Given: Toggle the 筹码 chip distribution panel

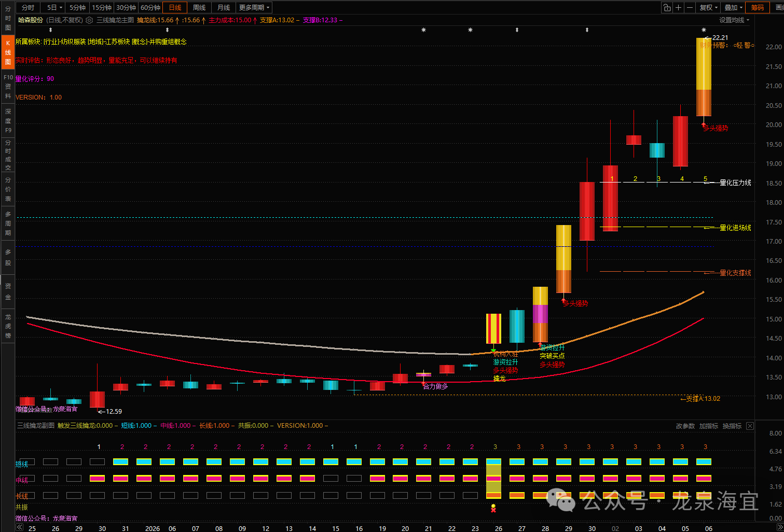Looking at the screenshot, I should 757,7.
